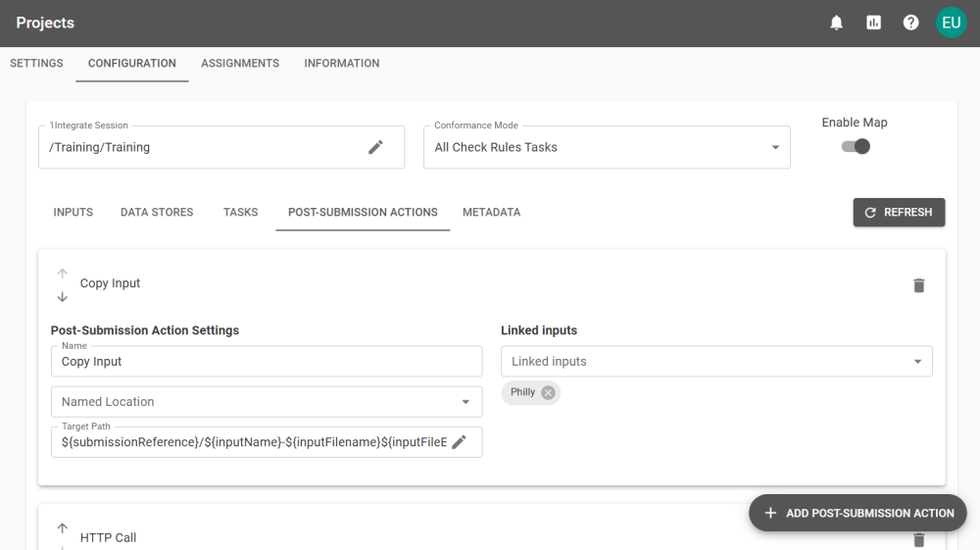Expand the Named Location dropdown

tap(267, 402)
